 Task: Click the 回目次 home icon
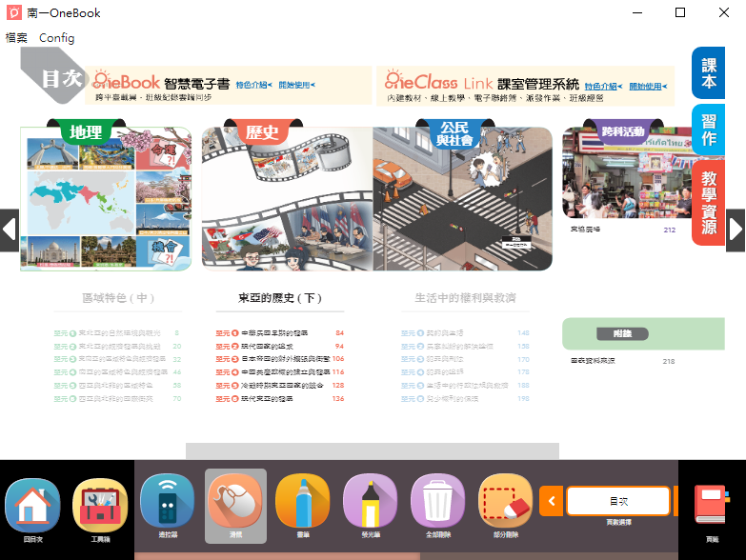[x=33, y=505]
